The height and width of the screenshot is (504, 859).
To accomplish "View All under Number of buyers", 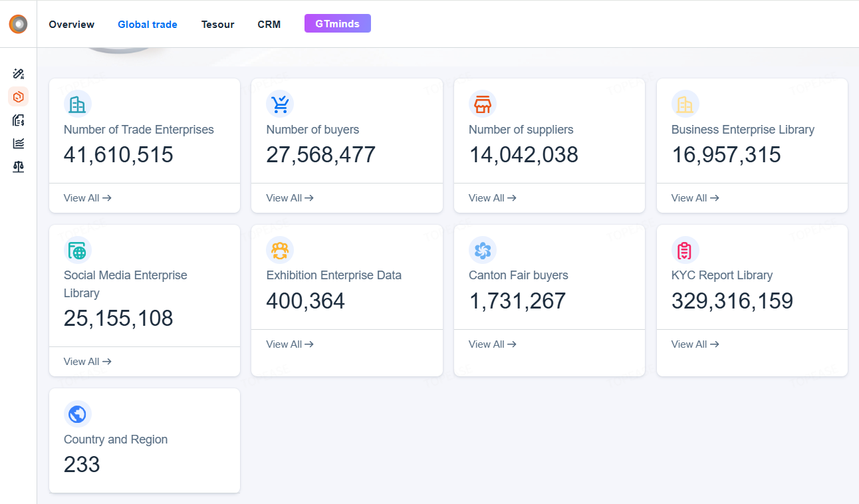I will [290, 198].
